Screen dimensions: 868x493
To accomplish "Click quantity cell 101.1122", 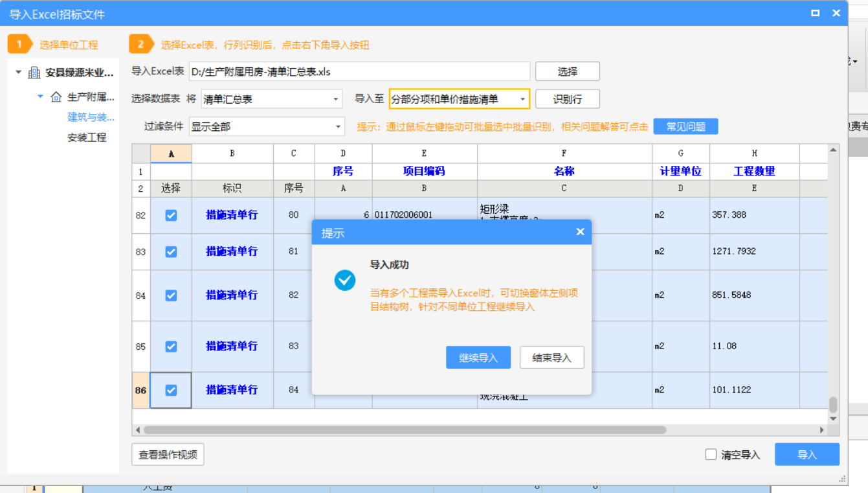I will coord(755,390).
